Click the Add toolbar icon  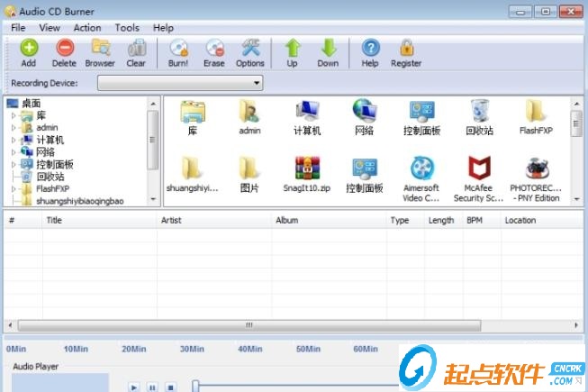(x=29, y=48)
